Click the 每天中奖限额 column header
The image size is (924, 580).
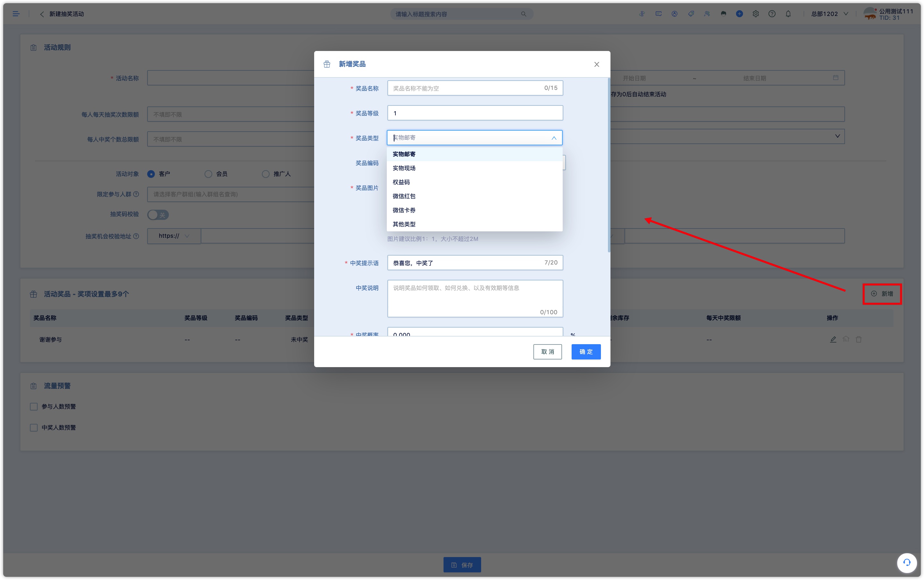point(724,318)
